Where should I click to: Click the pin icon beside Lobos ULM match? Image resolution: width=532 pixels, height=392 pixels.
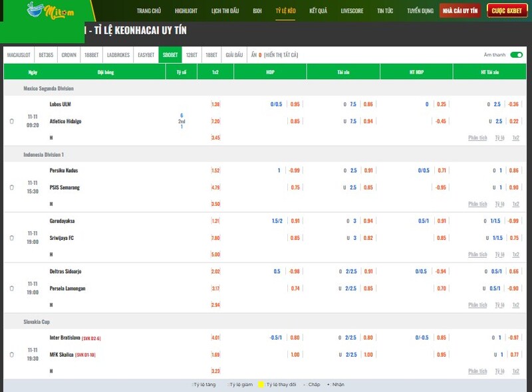tap(11, 121)
